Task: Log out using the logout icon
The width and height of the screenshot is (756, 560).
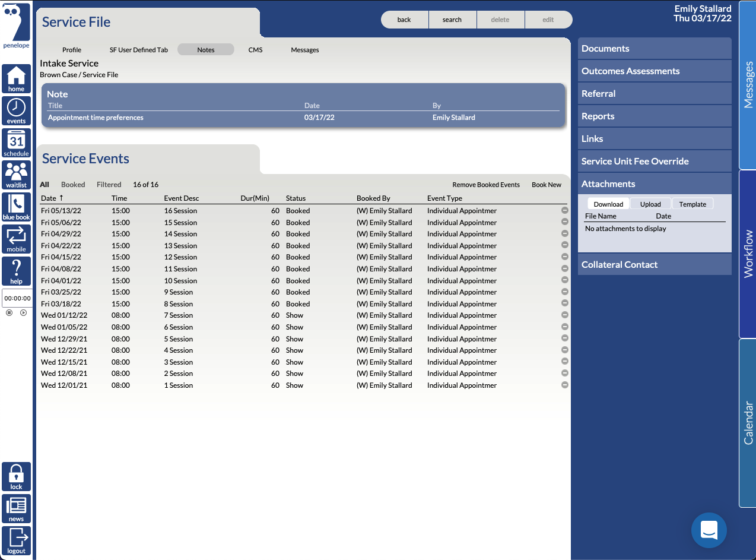Action: 16,541
